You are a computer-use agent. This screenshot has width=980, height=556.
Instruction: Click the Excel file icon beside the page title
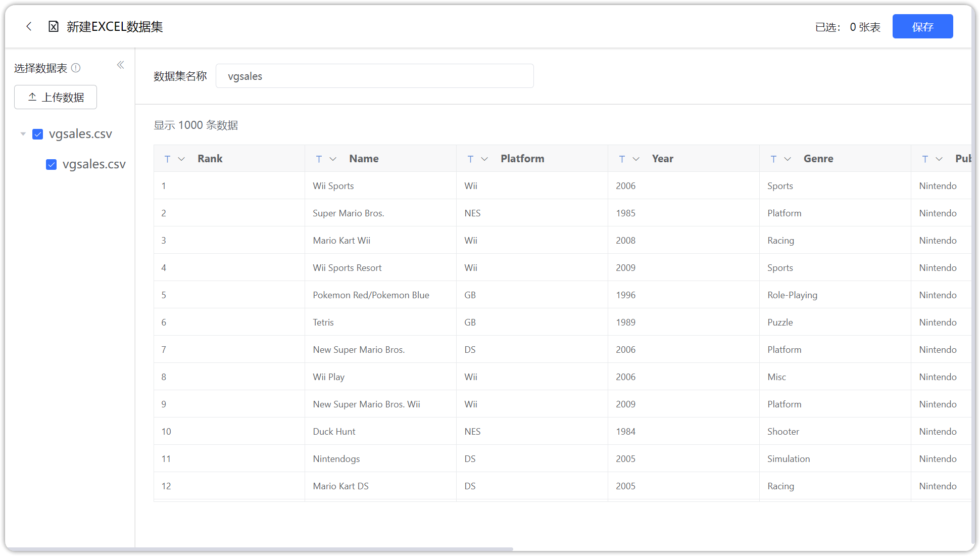pos(54,26)
